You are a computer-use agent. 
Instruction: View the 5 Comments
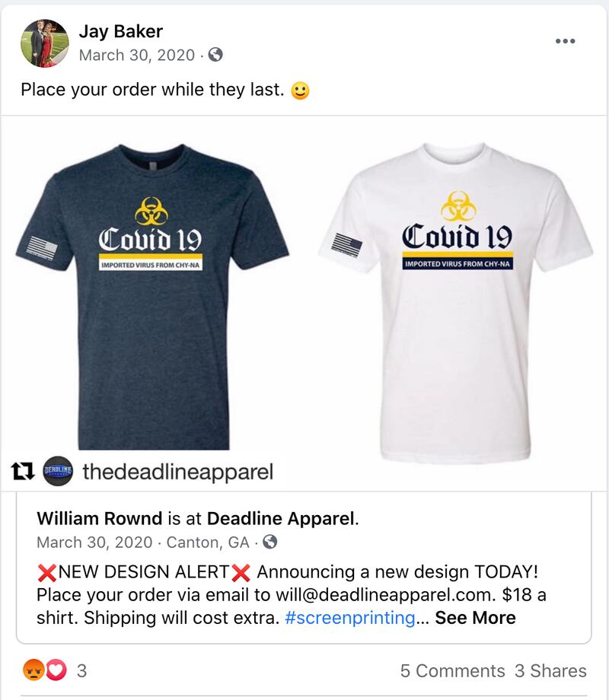[x=452, y=670]
